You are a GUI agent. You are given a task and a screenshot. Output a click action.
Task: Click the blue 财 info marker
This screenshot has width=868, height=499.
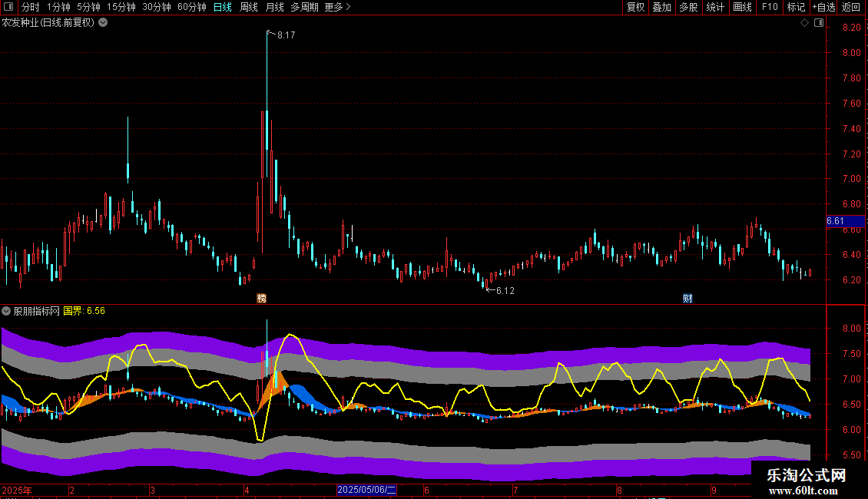[687, 298]
